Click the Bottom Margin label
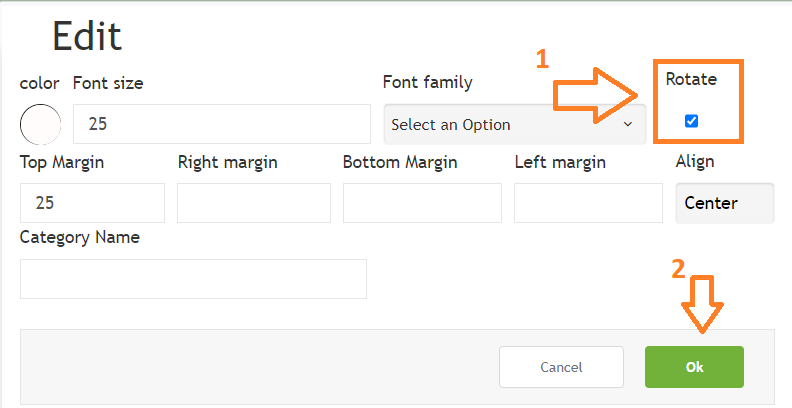This screenshot has height=408, width=792. pyautogui.click(x=400, y=163)
